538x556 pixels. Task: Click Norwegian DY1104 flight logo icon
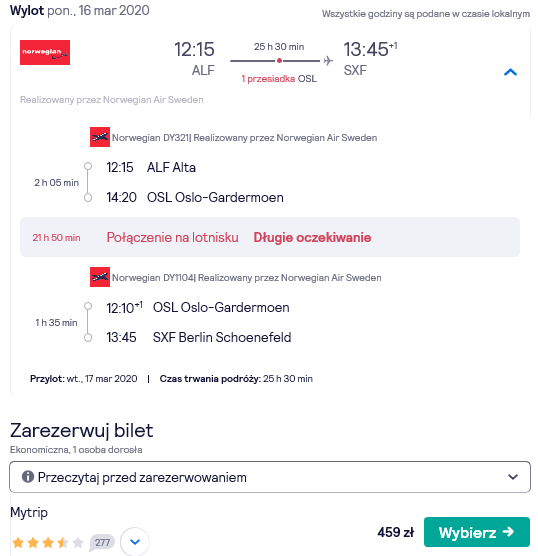coord(100,277)
